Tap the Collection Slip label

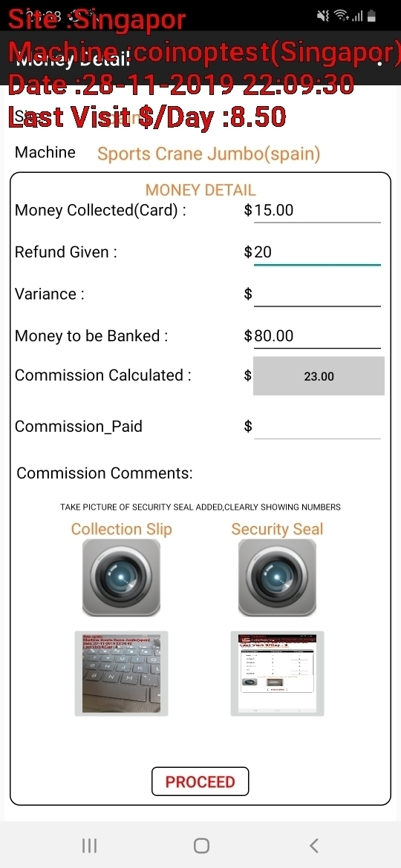[x=121, y=529]
